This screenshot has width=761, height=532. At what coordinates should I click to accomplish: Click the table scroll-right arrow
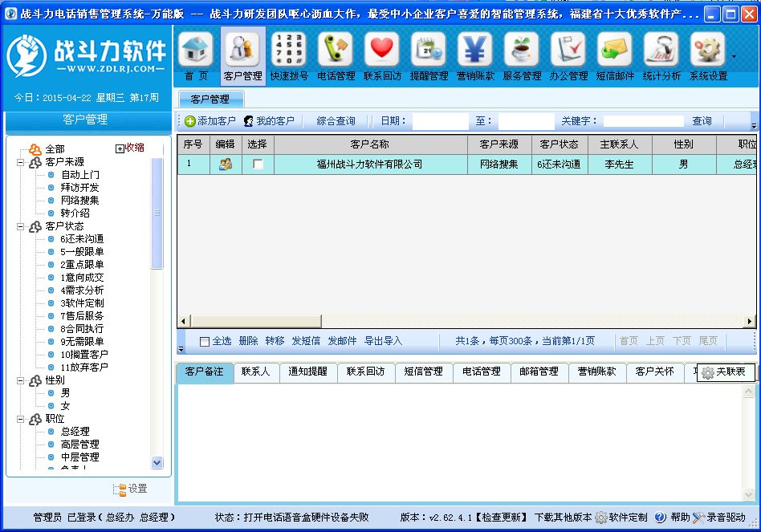click(750, 321)
